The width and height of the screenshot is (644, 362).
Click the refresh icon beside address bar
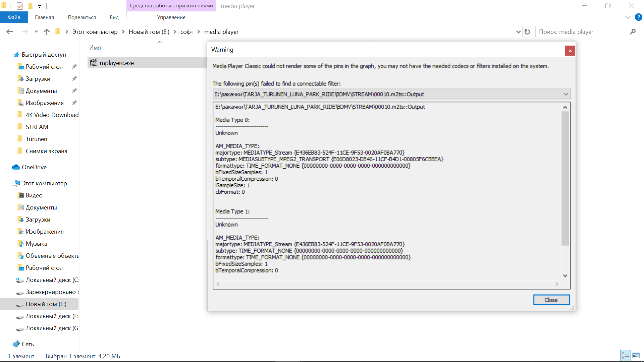(527, 32)
